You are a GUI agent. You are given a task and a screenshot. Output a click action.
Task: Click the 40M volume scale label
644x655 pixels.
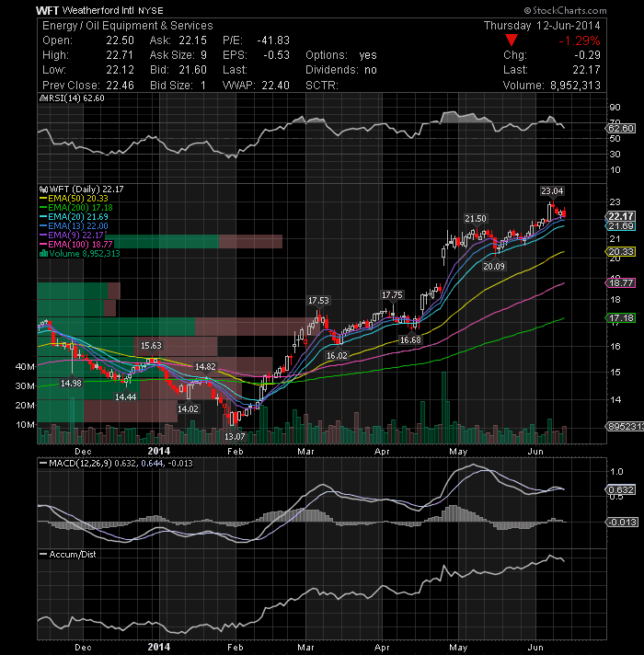tap(25, 367)
